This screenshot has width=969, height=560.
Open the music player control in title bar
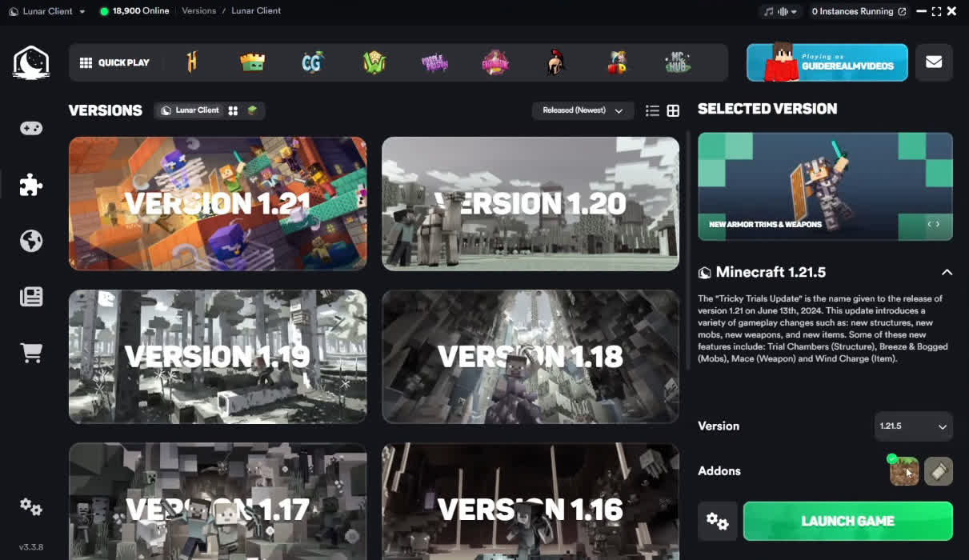pos(780,11)
